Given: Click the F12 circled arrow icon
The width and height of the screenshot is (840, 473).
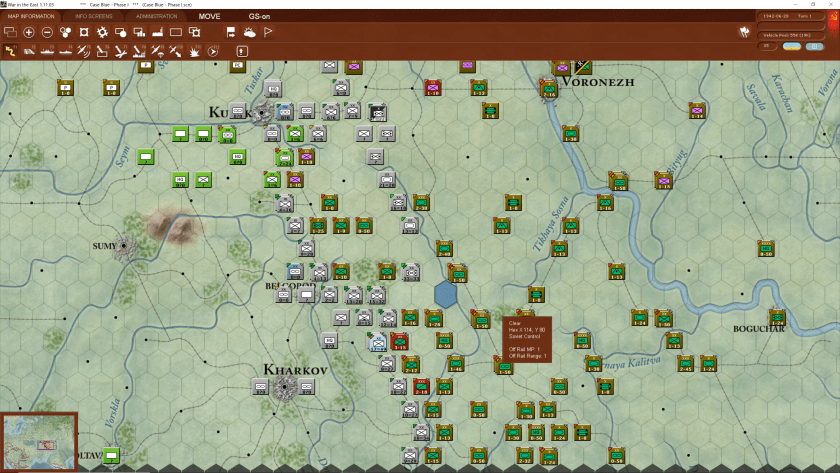Looking at the screenshot, I should pyautogui.click(x=213, y=51).
